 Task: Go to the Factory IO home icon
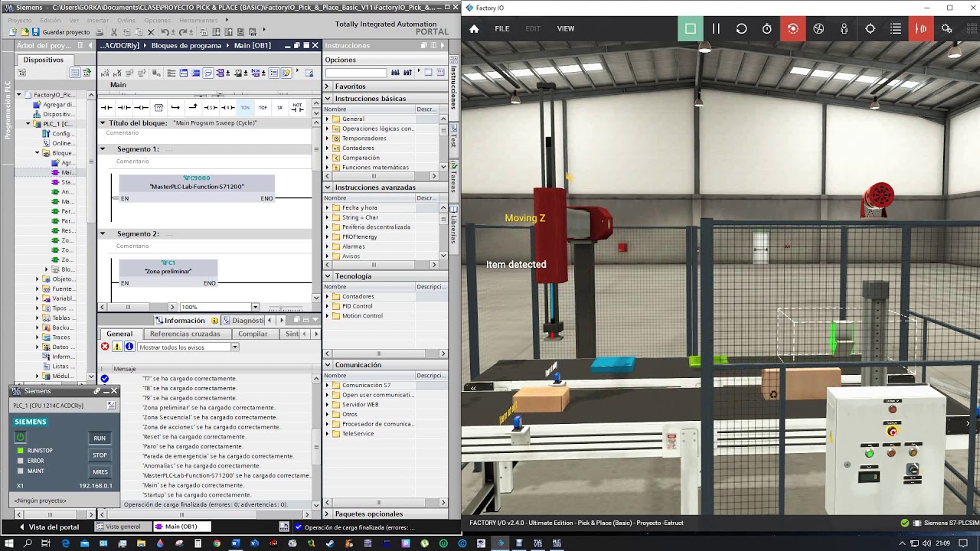(474, 28)
